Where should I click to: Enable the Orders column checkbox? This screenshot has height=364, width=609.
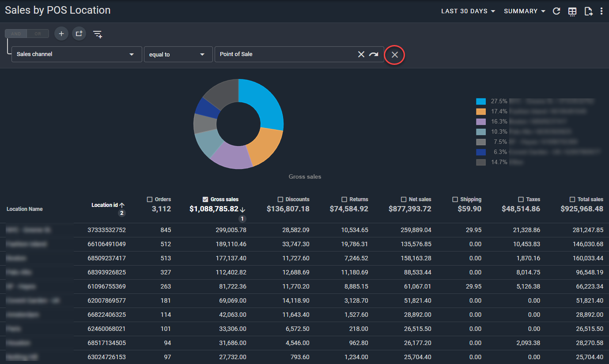point(149,199)
